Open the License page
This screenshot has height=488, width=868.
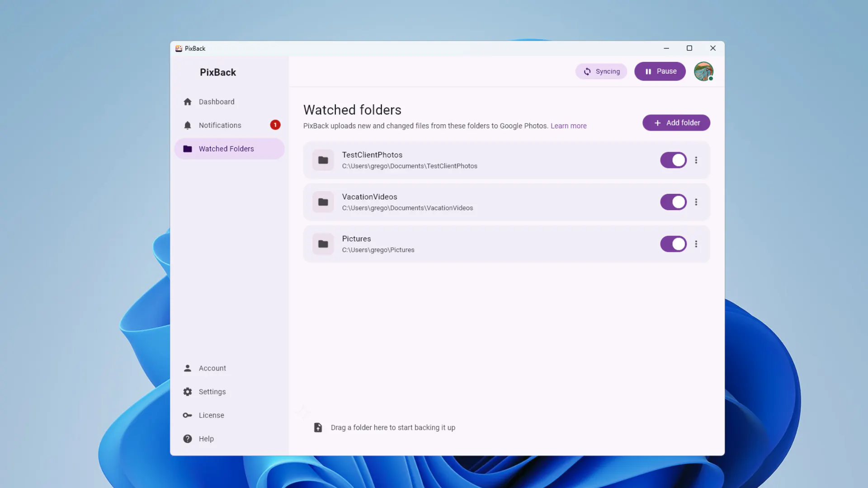[x=229, y=415]
